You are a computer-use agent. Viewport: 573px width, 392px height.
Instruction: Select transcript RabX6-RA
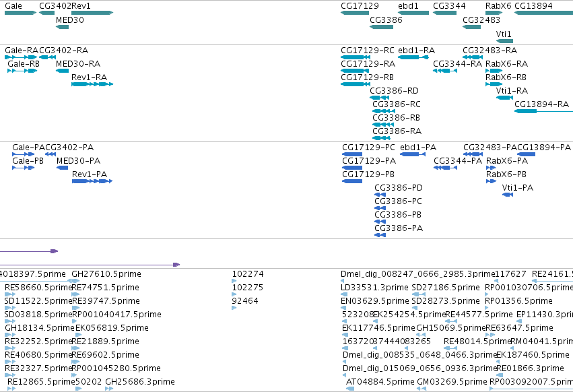coord(494,71)
